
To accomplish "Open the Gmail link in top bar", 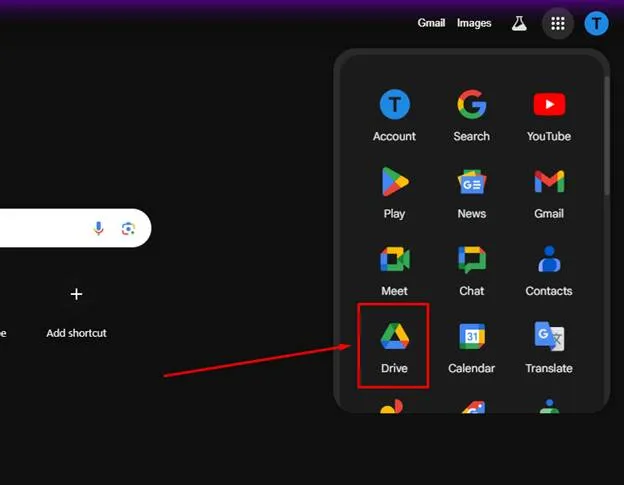I will [x=431, y=23].
